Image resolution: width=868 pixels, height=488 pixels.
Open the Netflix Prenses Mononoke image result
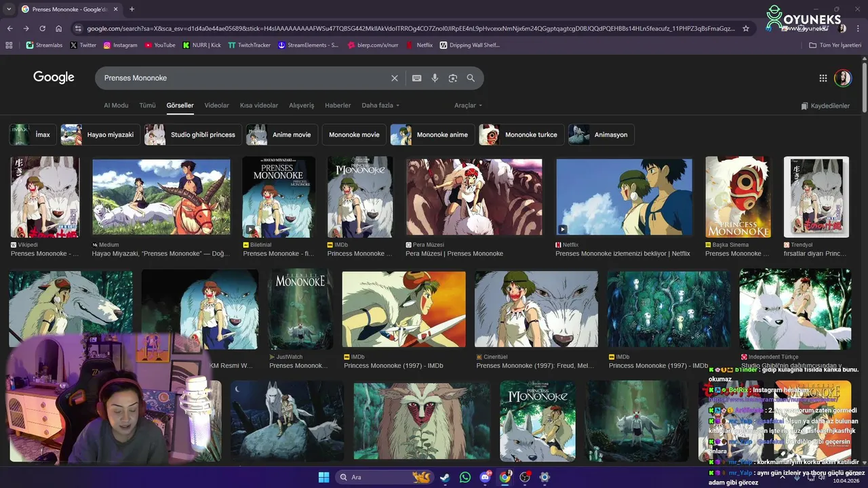coord(624,197)
